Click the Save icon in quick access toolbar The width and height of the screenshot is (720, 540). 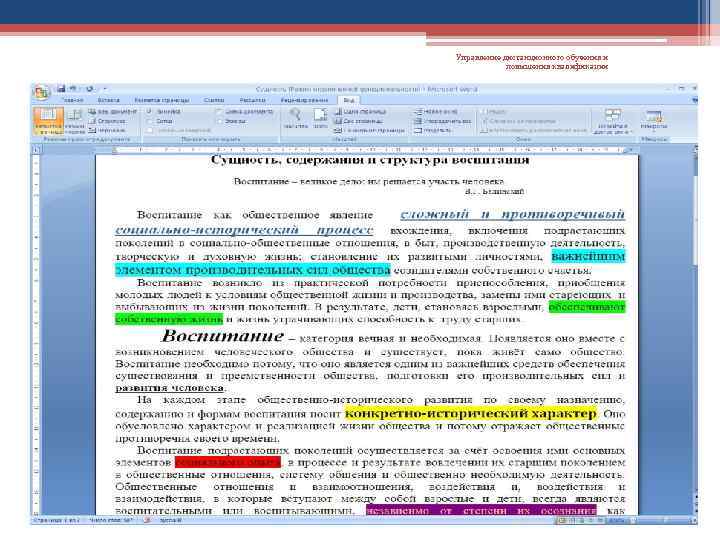point(61,89)
